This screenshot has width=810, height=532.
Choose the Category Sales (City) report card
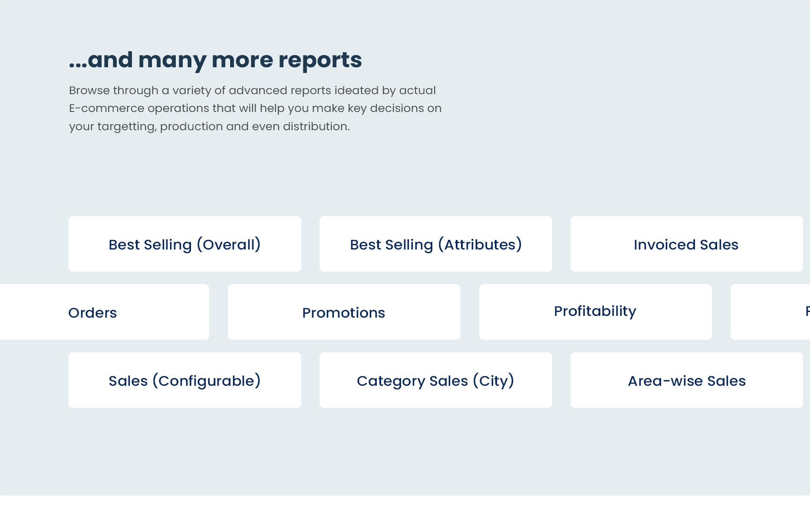[435, 381]
